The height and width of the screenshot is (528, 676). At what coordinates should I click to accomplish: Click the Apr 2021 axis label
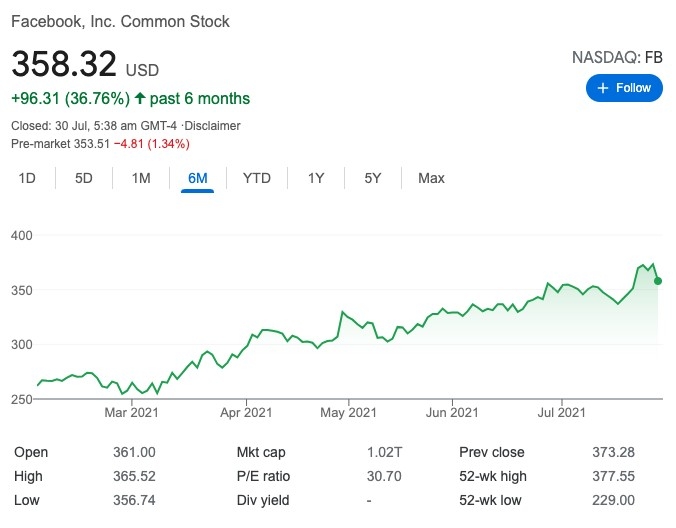[246, 412]
